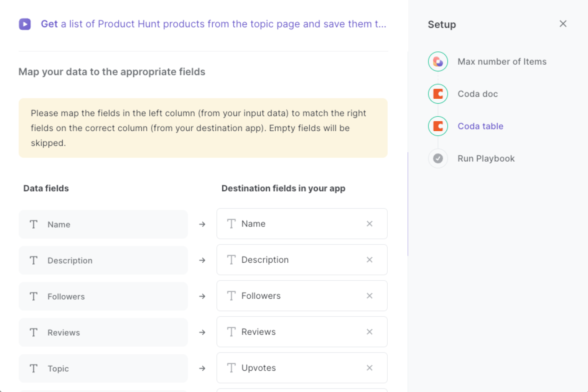Click the Destination fields in your app header
Image resolution: width=588 pixels, height=392 pixels.
pyautogui.click(x=283, y=188)
